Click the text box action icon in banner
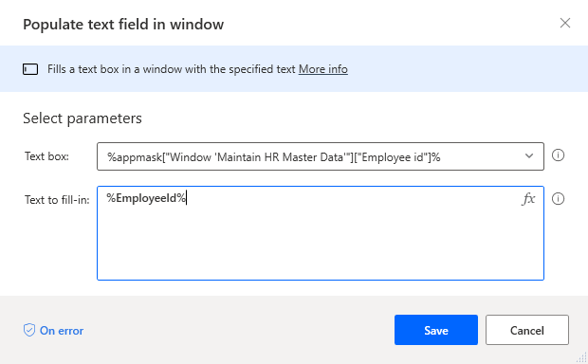Viewport: 588px width, 364px height. pos(30,69)
